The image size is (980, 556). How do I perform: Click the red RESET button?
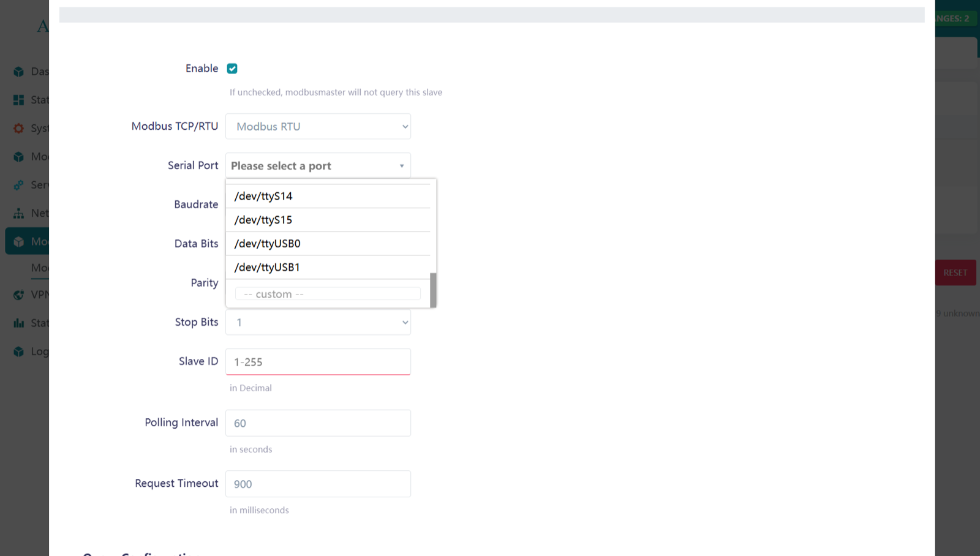956,272
